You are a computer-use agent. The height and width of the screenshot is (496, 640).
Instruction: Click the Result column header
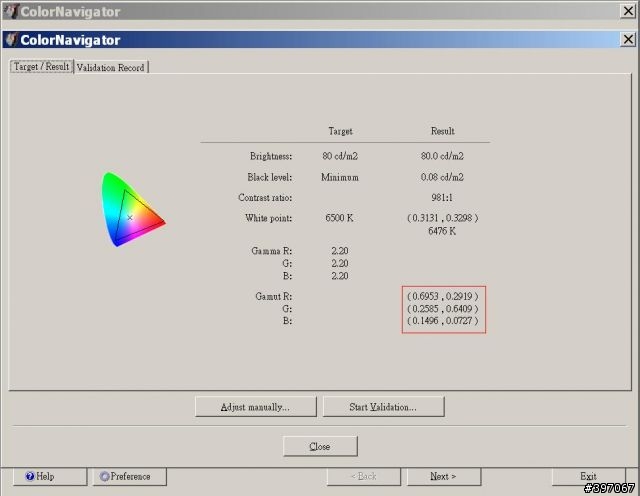click(443, 131)
